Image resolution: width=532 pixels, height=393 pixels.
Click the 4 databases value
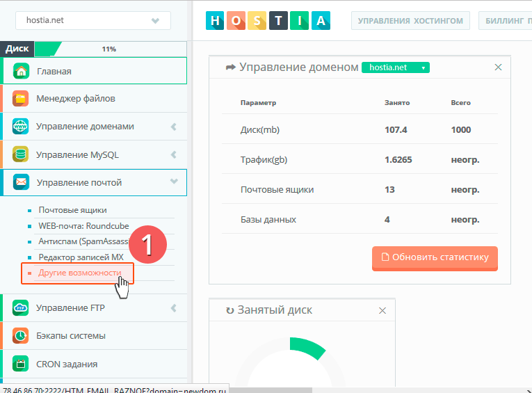pyautogui.click(x=387, y=220)
